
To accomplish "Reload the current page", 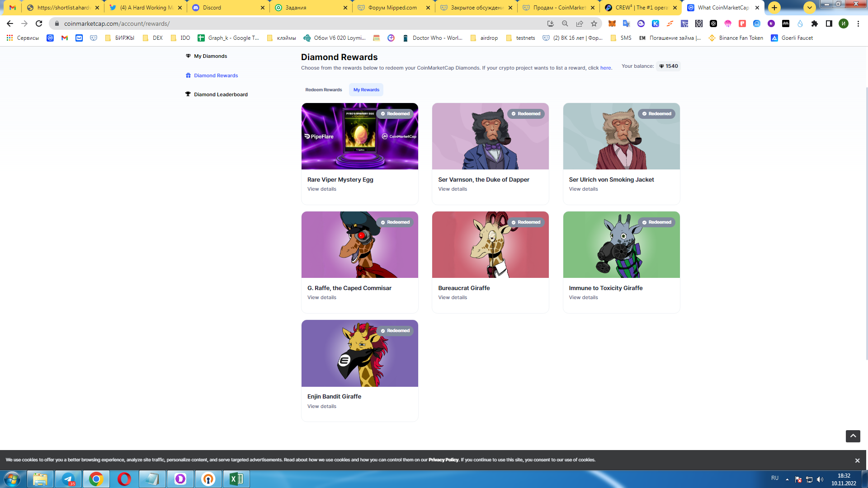I will [x=39, y=23].
